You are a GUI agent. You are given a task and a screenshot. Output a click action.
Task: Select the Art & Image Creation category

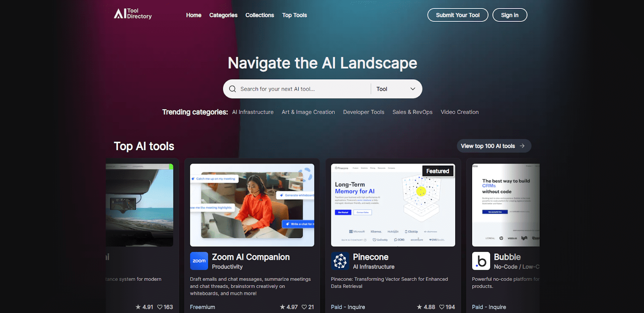tap(308, 112)
